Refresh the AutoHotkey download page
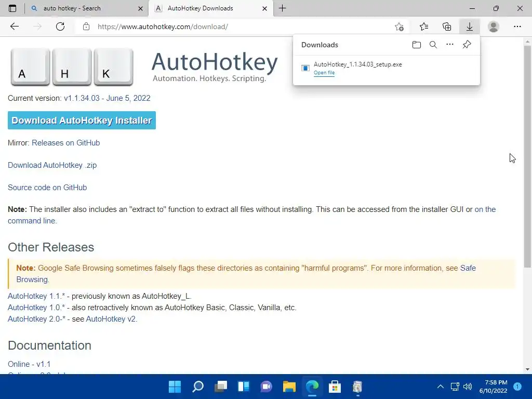 (60, 26)
